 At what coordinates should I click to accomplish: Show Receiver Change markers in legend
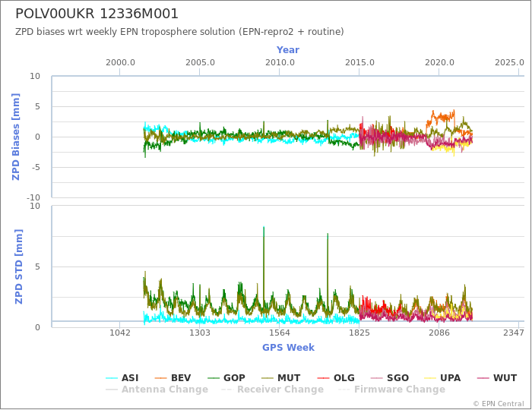272,389
